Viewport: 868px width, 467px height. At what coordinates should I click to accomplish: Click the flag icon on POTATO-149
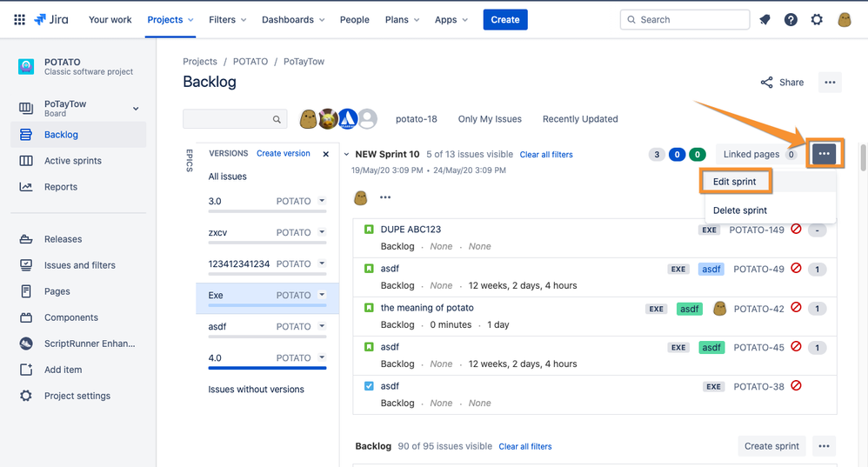[795, 230]
